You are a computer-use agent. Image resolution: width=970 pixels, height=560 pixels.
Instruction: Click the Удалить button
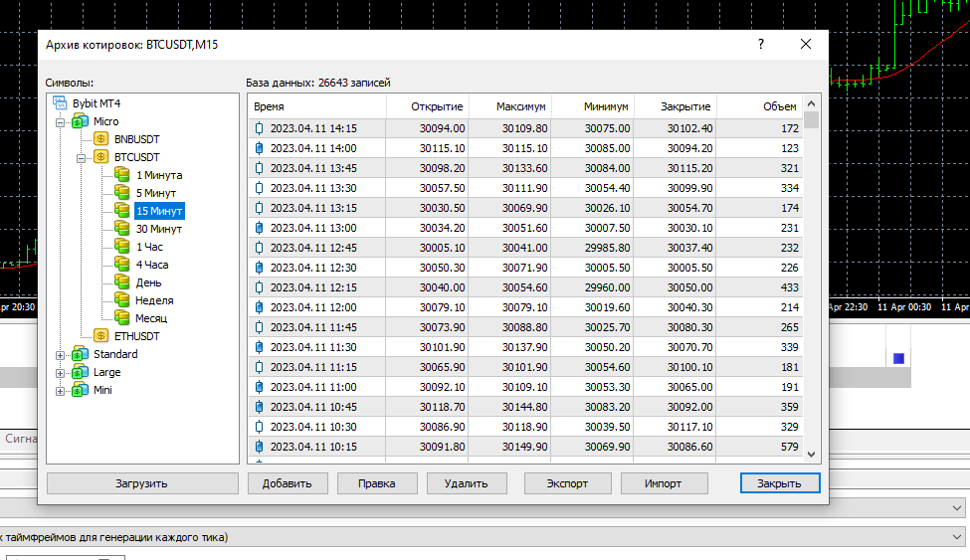tap(466, 483)
